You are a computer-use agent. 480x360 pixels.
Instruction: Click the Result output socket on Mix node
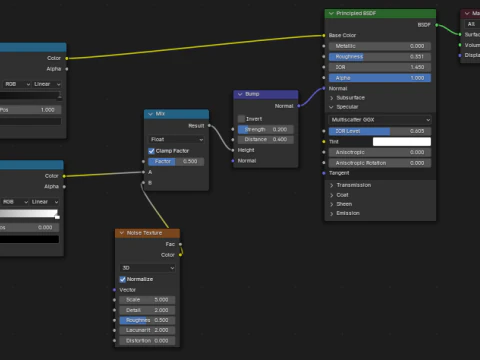pos(209,126)
